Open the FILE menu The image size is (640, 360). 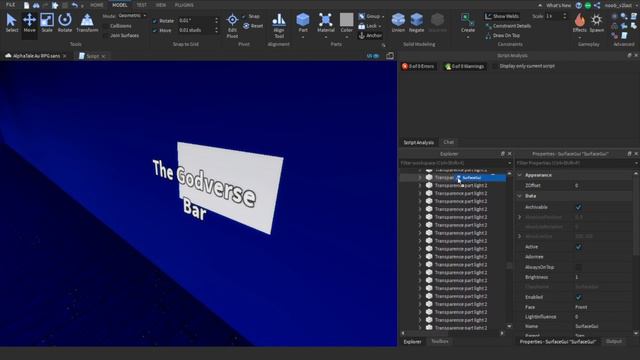coord(10,5)
